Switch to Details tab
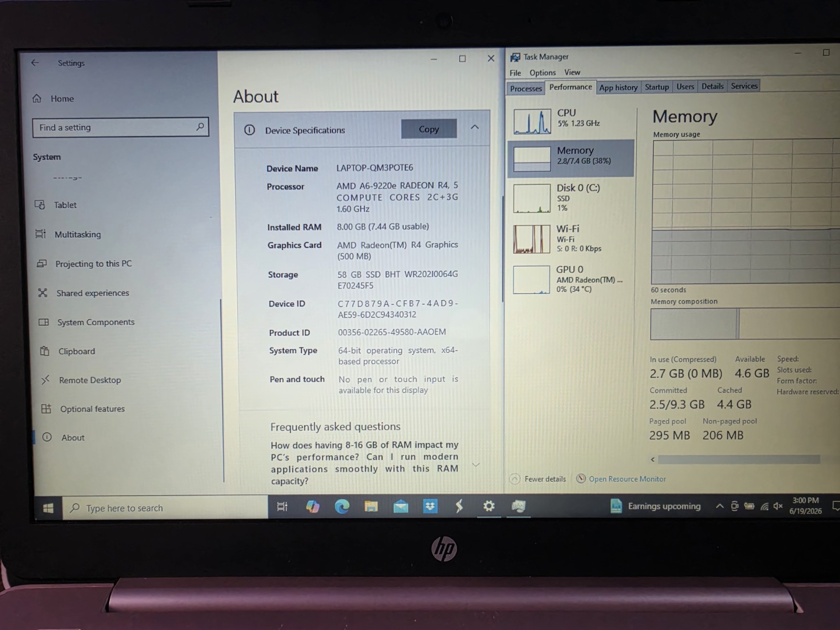The width and height of the screenshot is (840, 630). [712, 86]
